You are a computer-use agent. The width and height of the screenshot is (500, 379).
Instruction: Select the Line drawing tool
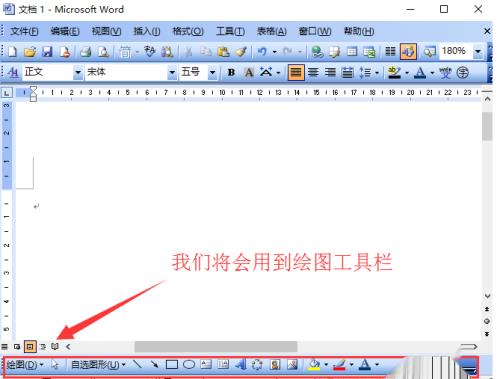(x=137, y=364)
